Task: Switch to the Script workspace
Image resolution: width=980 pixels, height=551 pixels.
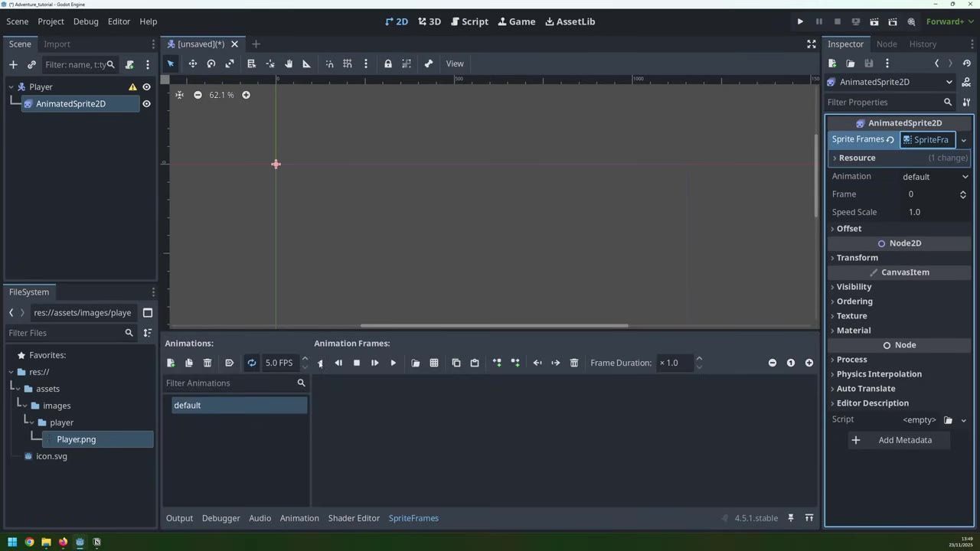Action: point(469,21)
